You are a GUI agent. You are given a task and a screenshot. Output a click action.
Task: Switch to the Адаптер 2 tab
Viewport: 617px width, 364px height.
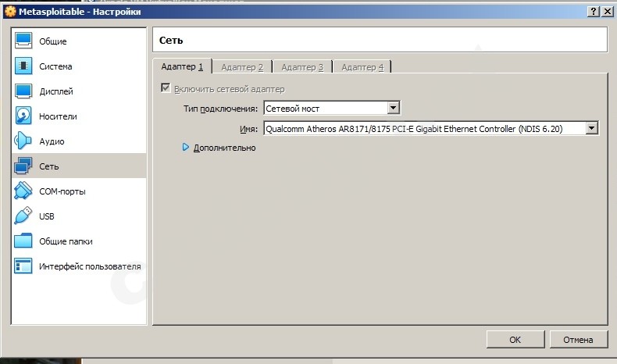pyautogui.click(x=242, y=67)
